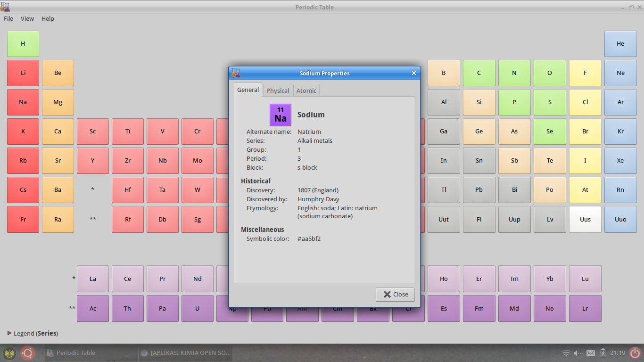Click the Xenon (Xe) tile

620,161
